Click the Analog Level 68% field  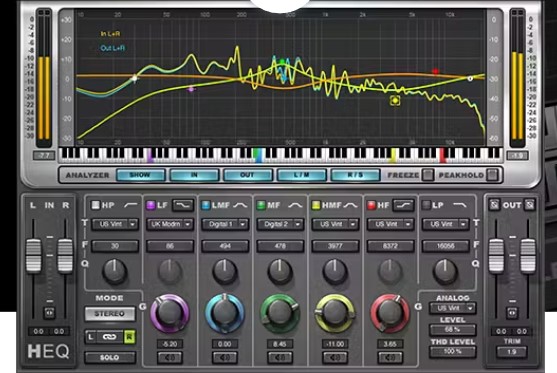453,330
